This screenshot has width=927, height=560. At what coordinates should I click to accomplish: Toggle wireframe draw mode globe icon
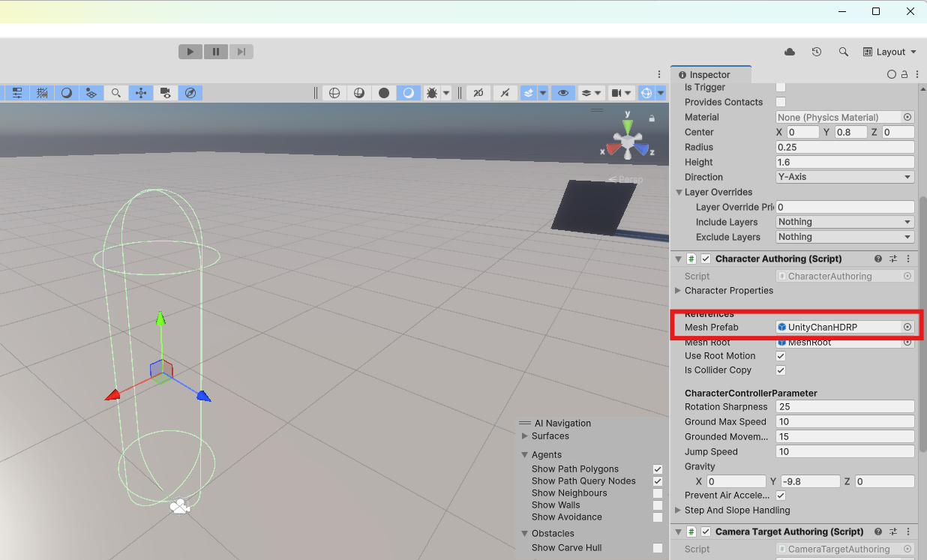coord(334,93)
